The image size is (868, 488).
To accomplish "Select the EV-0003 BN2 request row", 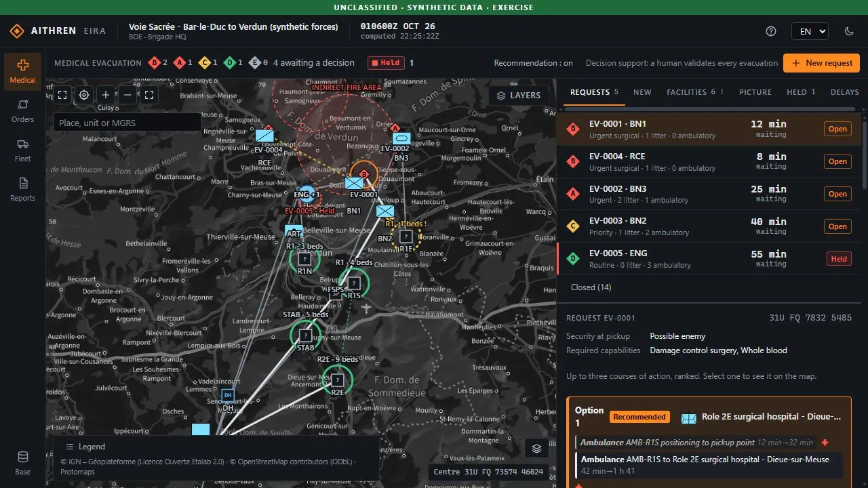I will coord(709,226).
